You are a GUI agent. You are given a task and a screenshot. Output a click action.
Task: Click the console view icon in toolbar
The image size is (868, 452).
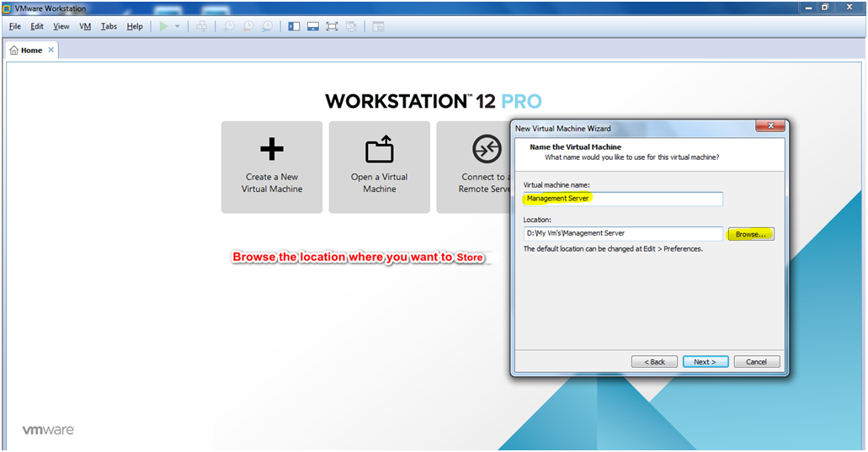378,26
